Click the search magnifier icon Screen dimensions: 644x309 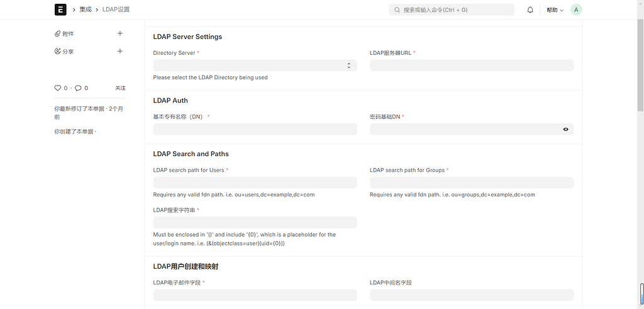[397, 10]
